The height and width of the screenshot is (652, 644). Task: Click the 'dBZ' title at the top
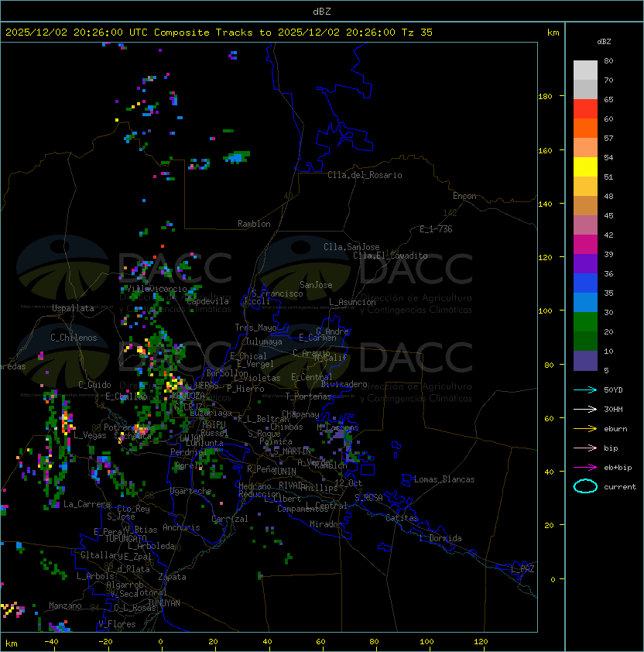(322, 12)
